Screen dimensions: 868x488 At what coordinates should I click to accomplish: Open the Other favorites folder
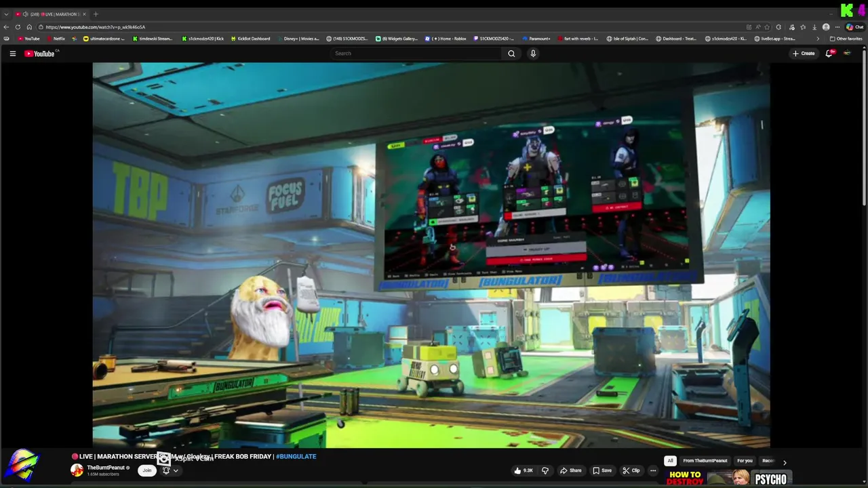(846, 39)
